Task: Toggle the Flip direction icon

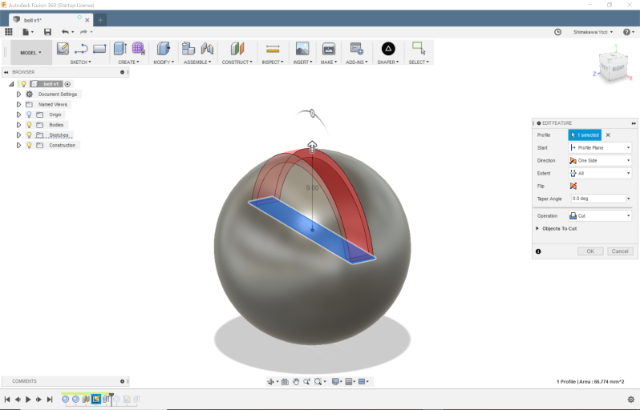Action: [573, 186]
